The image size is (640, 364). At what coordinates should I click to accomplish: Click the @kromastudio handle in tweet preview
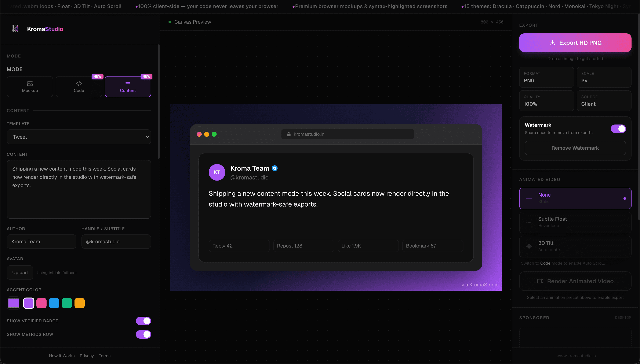coord(249,178)
